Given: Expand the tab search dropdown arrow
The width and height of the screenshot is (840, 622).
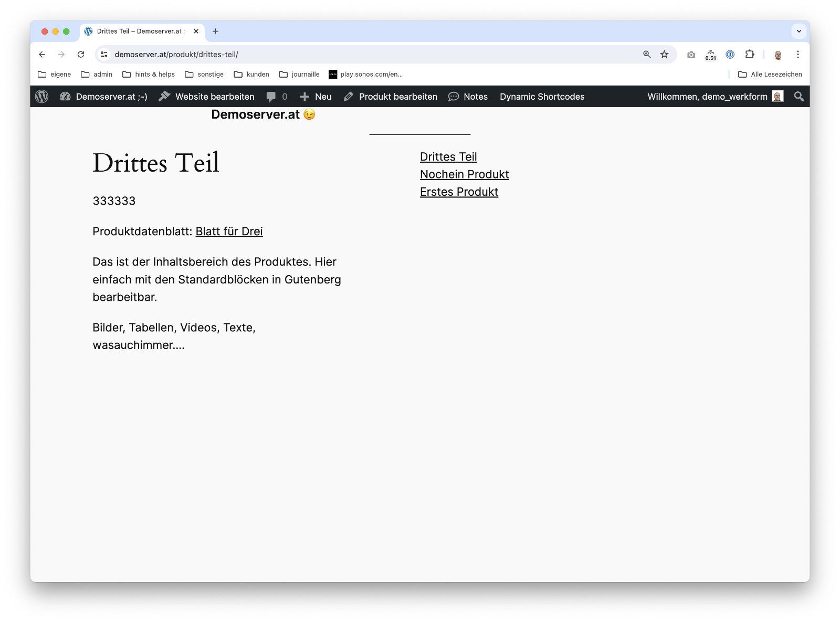Looking at the screenshot, I should pos(799,31).
